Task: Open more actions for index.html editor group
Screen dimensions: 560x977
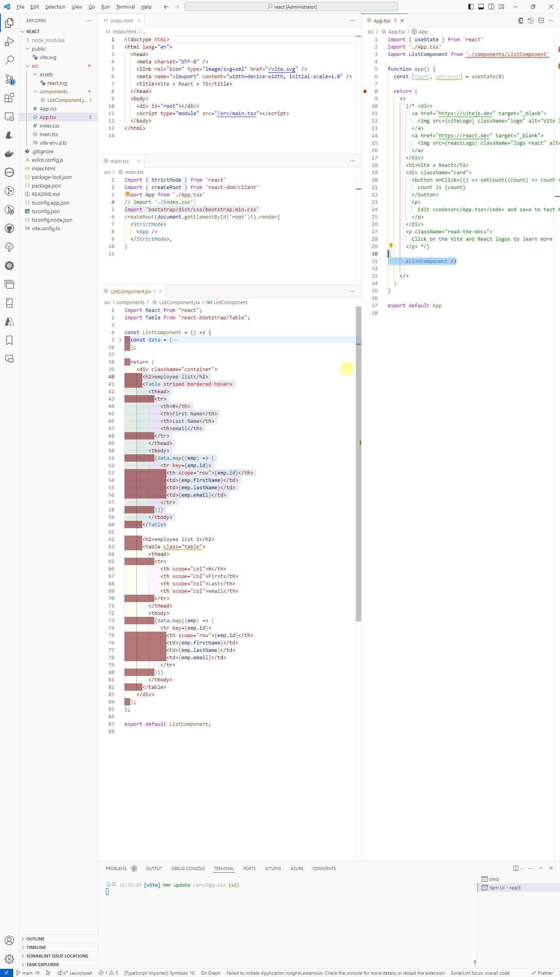Action: coord(352,21)
